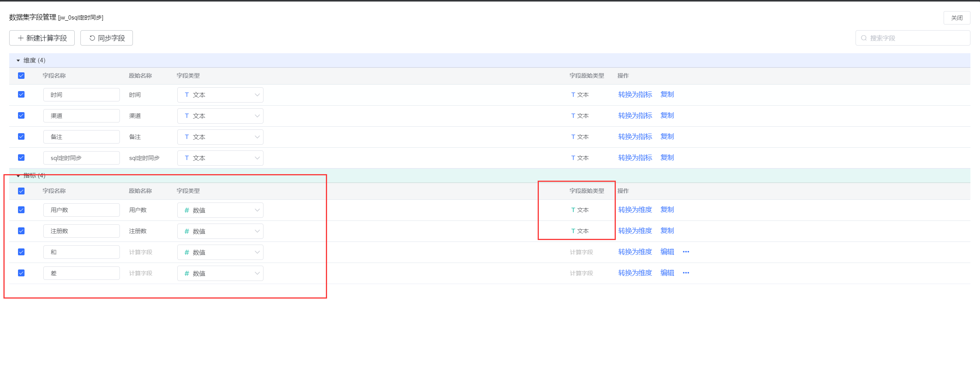
Task: Uncheck the 用户数 field checkbox
Action: [21, 210]
